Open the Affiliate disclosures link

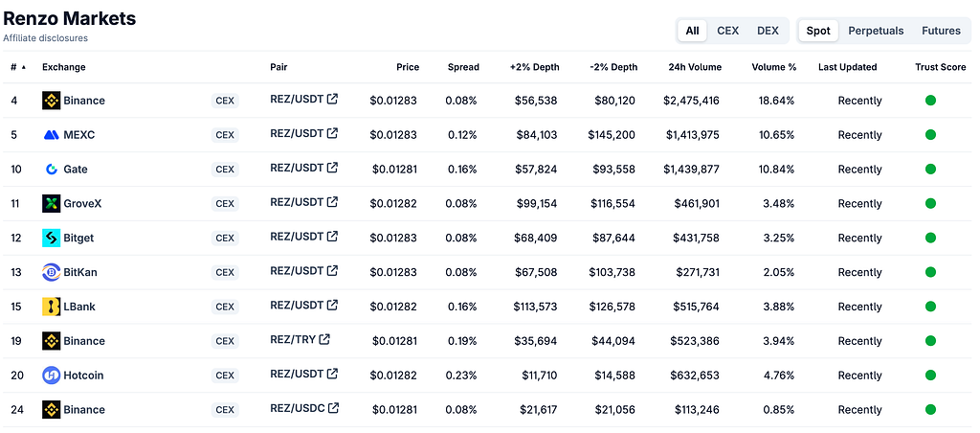coord(46,38)
